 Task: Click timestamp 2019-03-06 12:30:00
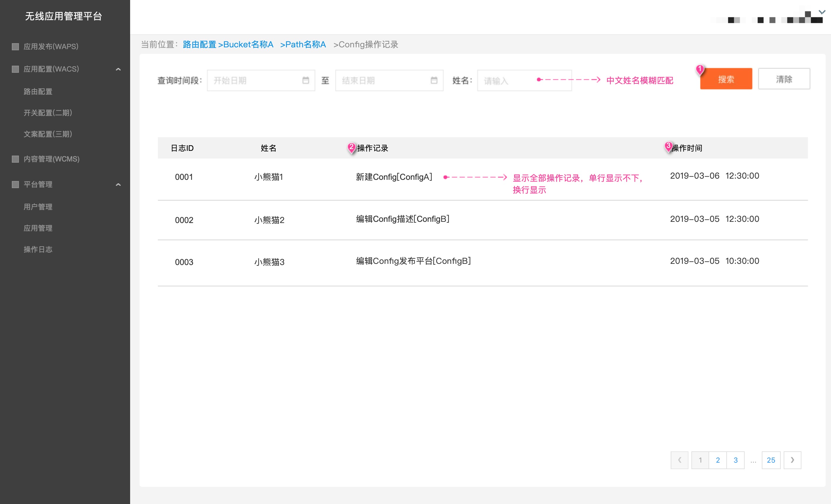coord(715,176)
